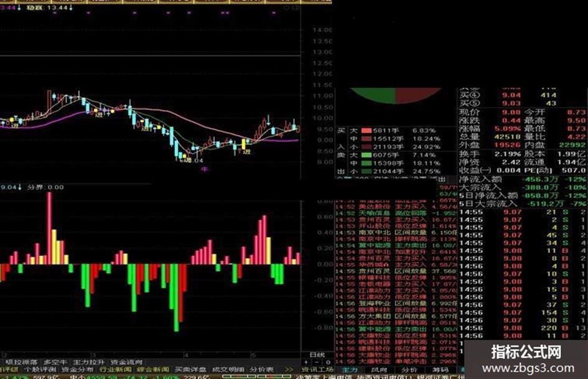Click the 分界: 0.00 indicator readout
The height and width of the screenshot is (379, 588).
pyautogui.click(x=45, y=187)
